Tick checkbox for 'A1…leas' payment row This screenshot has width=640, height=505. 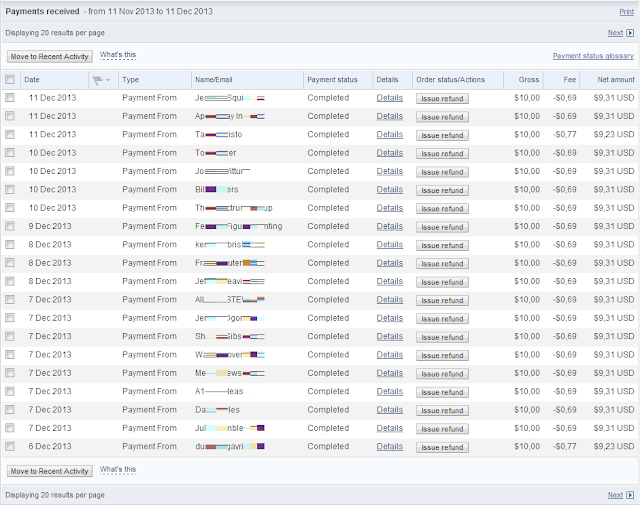(x=10, y=391)
